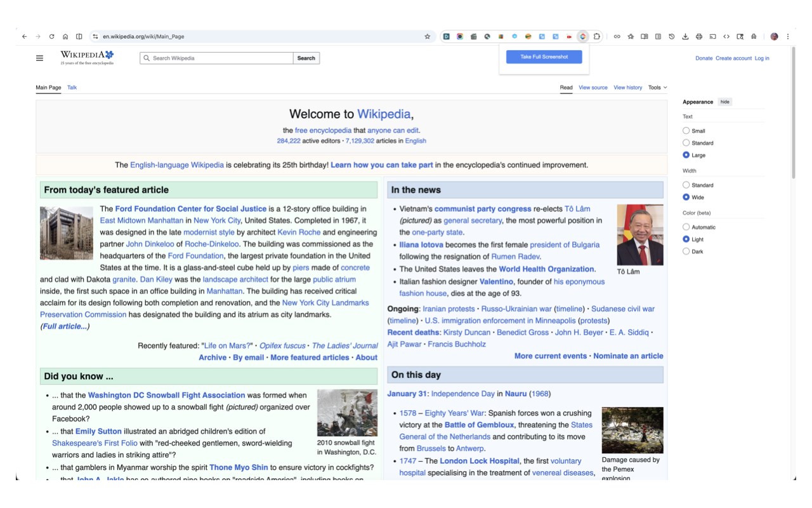Cast the tab using the cast icon
Screen dimensions: 812x508
(x=712, y=37)
